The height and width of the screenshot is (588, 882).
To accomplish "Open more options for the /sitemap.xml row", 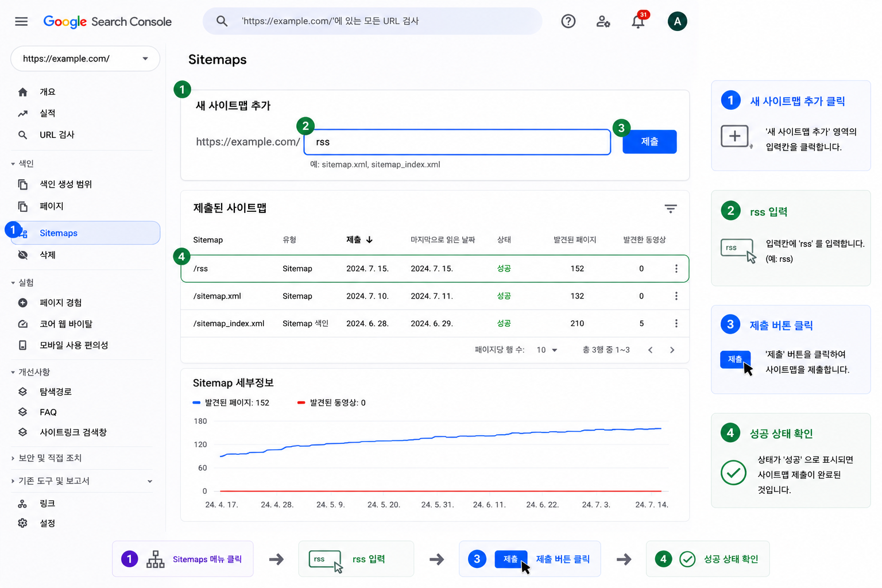I will pyautogui.click(x=676, y=296).
